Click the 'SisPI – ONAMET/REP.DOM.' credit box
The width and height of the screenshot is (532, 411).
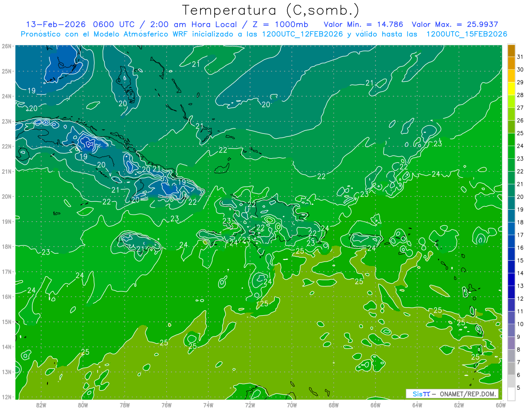pyautogui.click(x=452, y=394)
